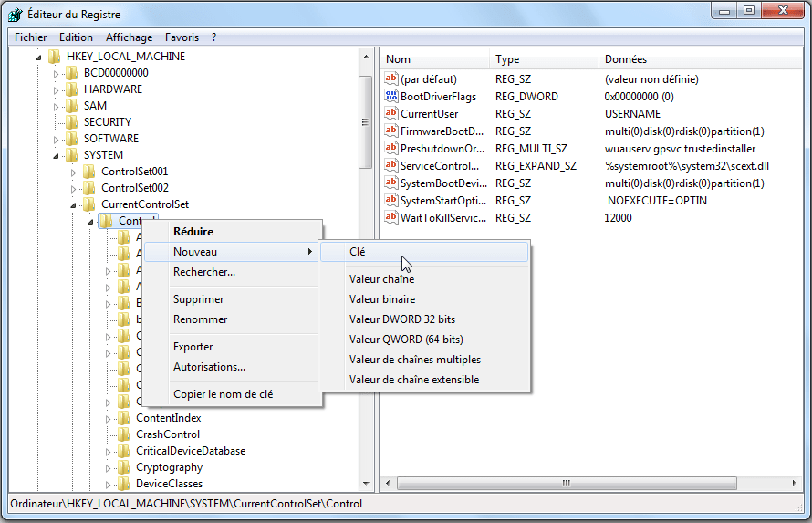Open the Favoris menu
The width and height of the screenshot is (812, 523).
pos(182,37)
